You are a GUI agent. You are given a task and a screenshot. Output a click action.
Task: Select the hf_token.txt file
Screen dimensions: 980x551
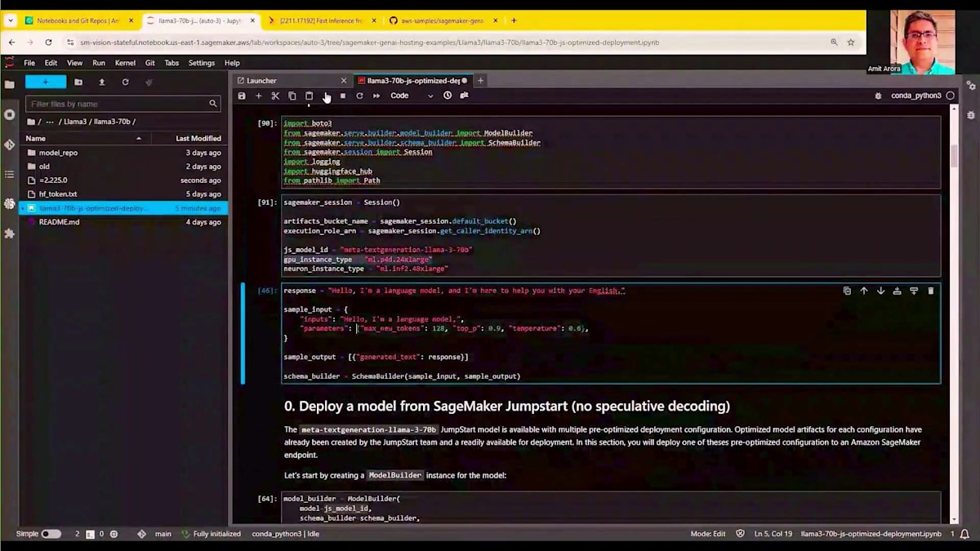123,194
